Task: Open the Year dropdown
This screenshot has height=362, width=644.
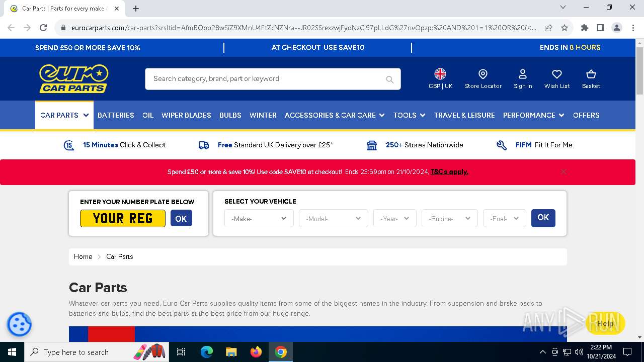Action: [394, 219]
